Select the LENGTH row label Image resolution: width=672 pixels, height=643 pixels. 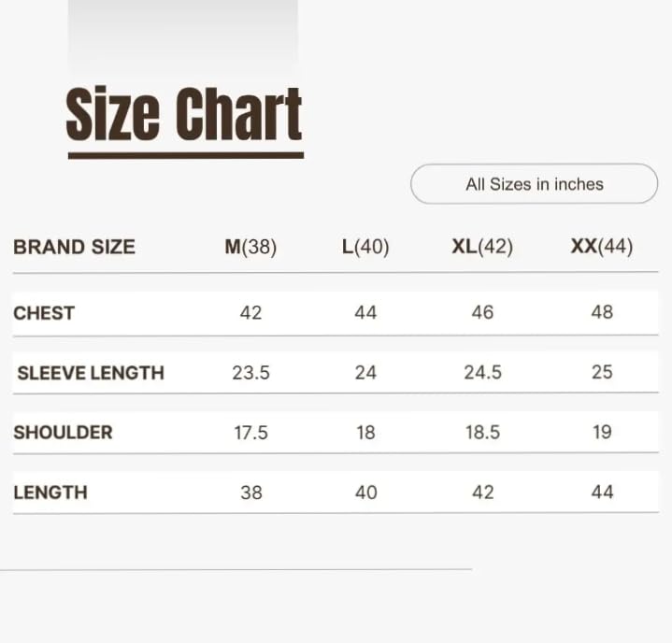click(x=50, y=492)
